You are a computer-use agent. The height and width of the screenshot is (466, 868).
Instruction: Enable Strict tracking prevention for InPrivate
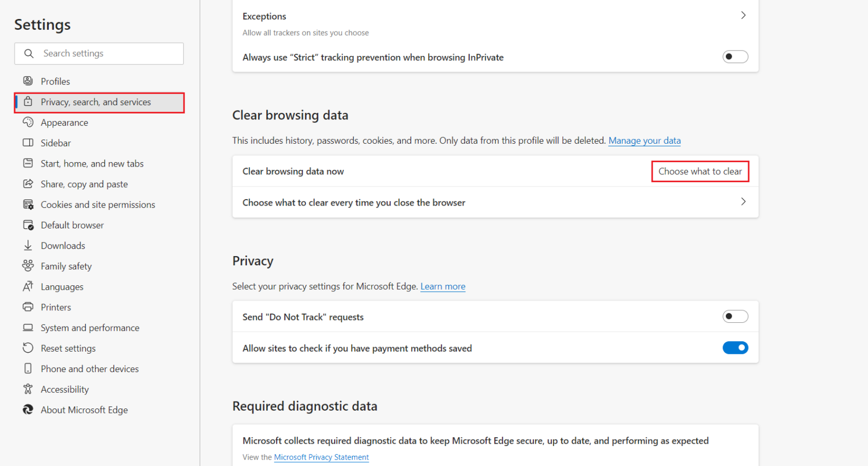[x=735, y=57]
